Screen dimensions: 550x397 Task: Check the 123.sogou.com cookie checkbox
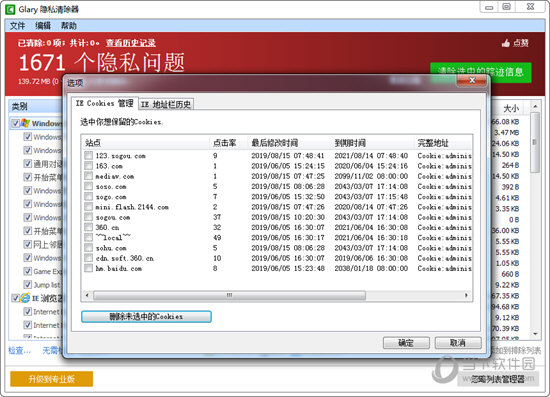pyautogui.click(x=88, y=155)
